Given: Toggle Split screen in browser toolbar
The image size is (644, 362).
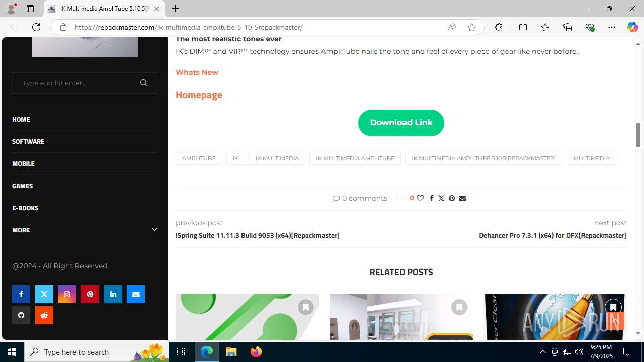Looking at the screenshot, I should [523, 27].
